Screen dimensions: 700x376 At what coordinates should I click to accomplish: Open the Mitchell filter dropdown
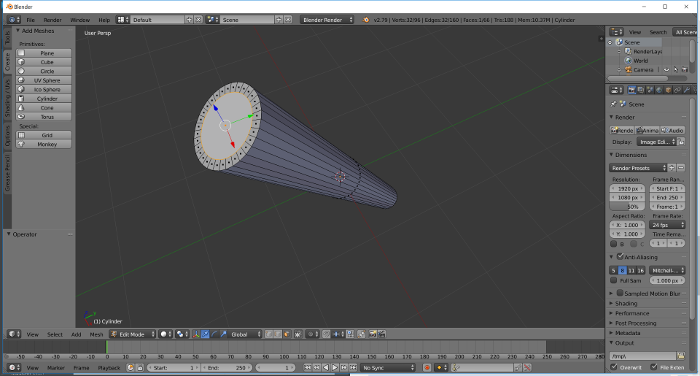tap(667, 270)
